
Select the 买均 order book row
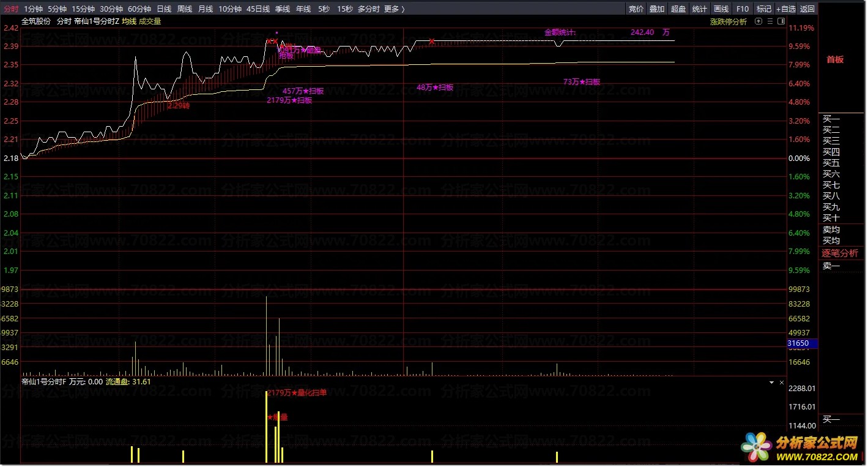click(x=831, y=241)
